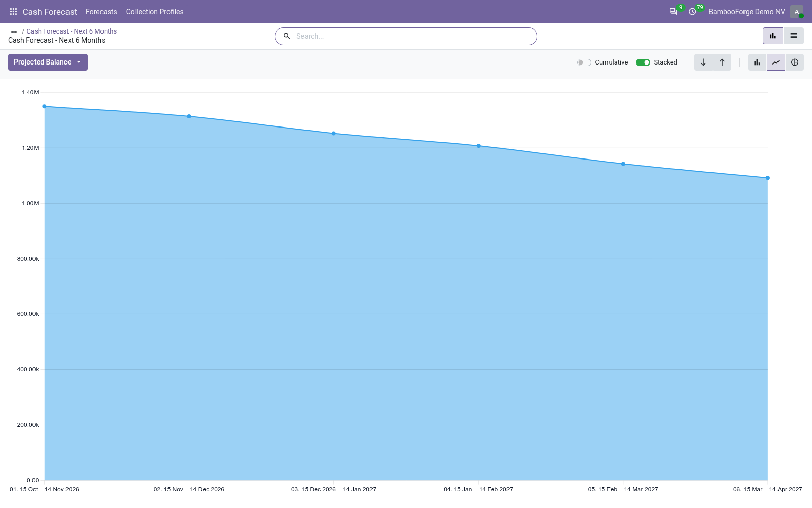
Task: Click the data point for 15 Oct – 14 Nov 2026
Action: (x=45, y=106)
